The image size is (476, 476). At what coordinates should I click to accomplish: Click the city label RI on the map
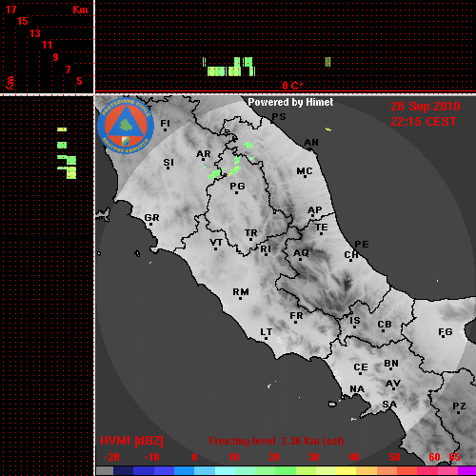click(266, 249)
